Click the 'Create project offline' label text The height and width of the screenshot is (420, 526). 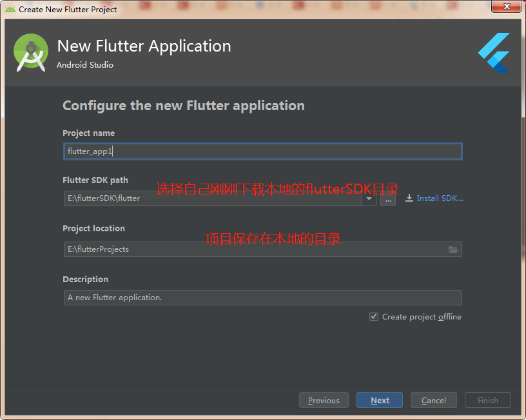click(x=422, y=317)
